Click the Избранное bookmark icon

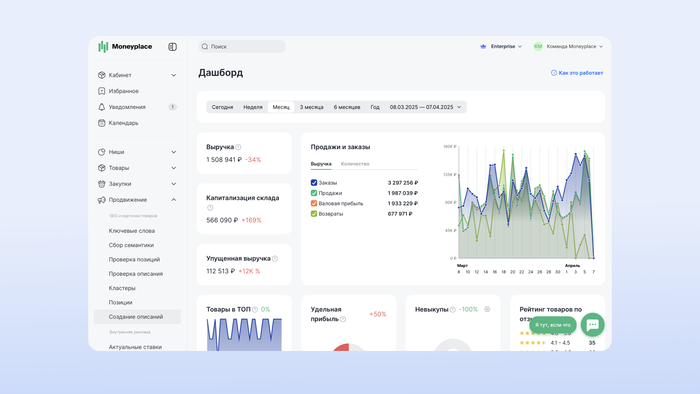click(x=101, y=91)
